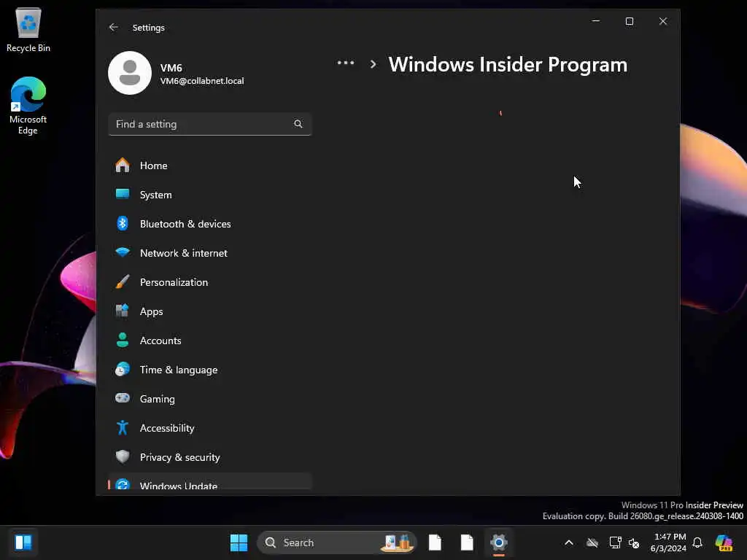
Task: Minimize the Settings window
Action: [595, 21]
